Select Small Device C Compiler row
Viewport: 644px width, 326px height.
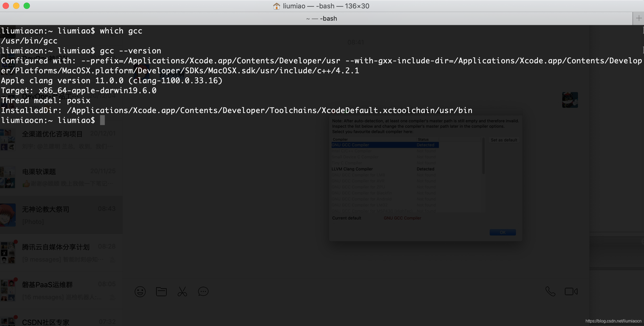pyautogui.click(x=385, y=157)
